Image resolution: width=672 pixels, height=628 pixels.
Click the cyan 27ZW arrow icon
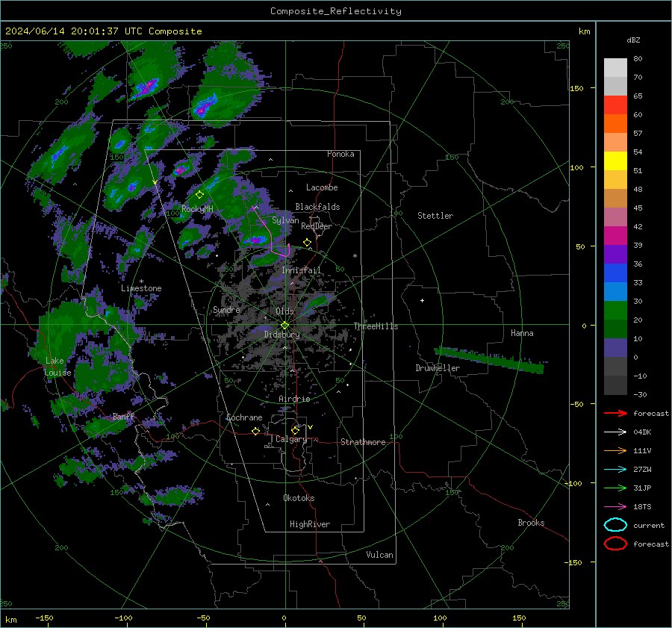pyautogui.click(x=615, y=470)
